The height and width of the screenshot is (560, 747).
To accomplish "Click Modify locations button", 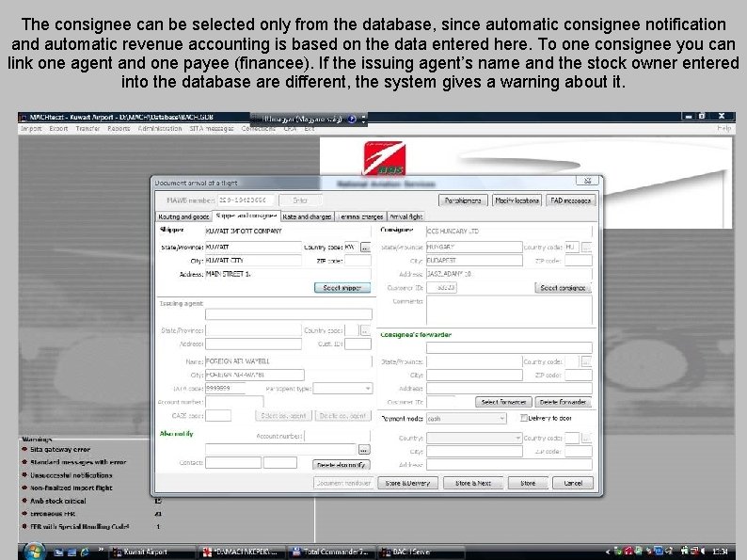I will coord(517,200).
